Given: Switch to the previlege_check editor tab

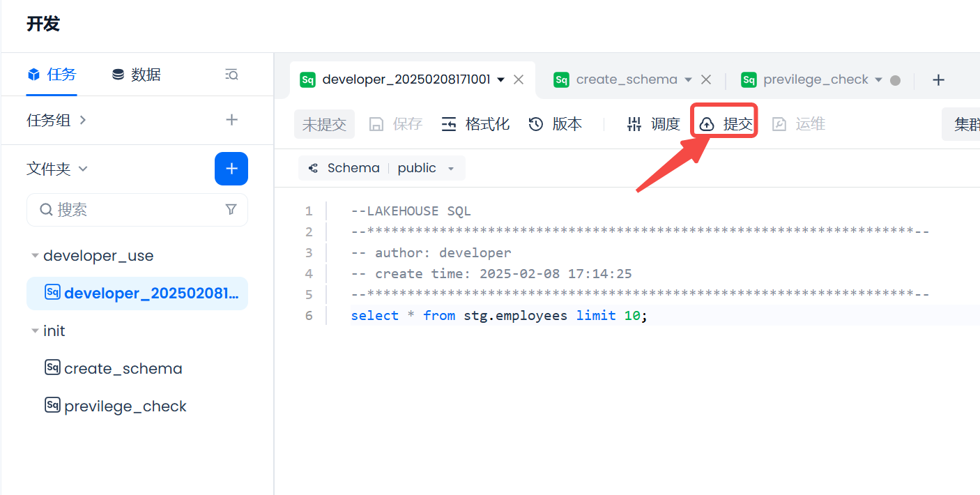Looking at the screenshot, I should click(815, 79).
